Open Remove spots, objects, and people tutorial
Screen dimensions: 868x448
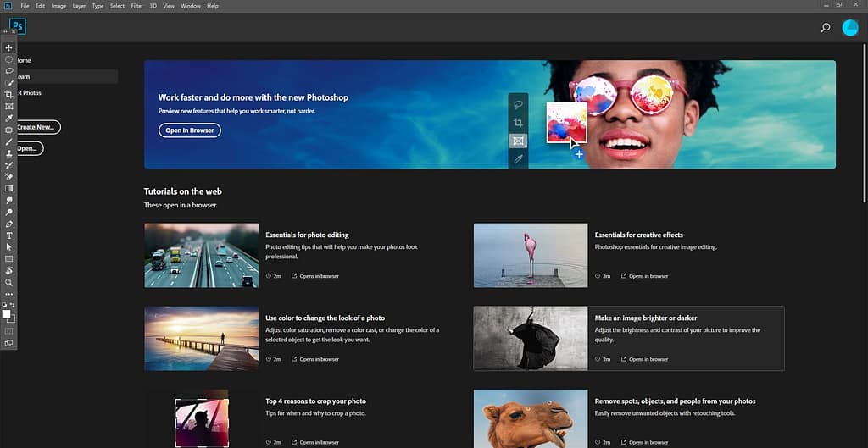click(x=675, y=401)
